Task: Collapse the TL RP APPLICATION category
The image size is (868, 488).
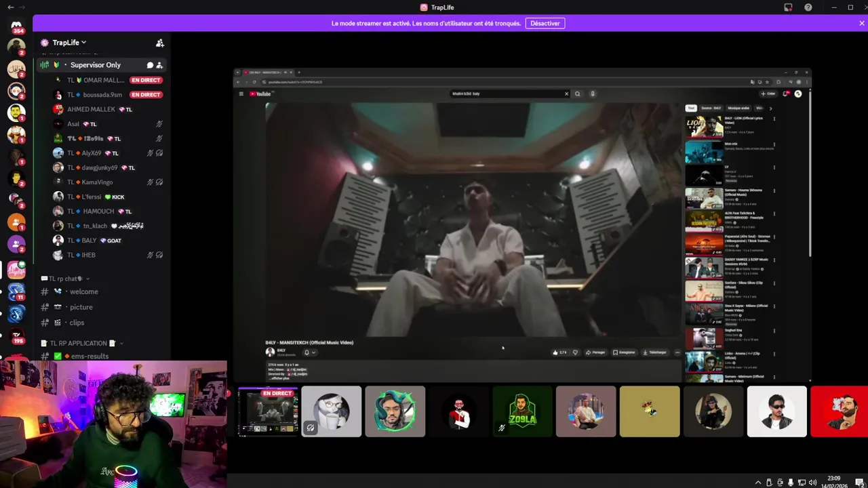Action: point(81,343)
